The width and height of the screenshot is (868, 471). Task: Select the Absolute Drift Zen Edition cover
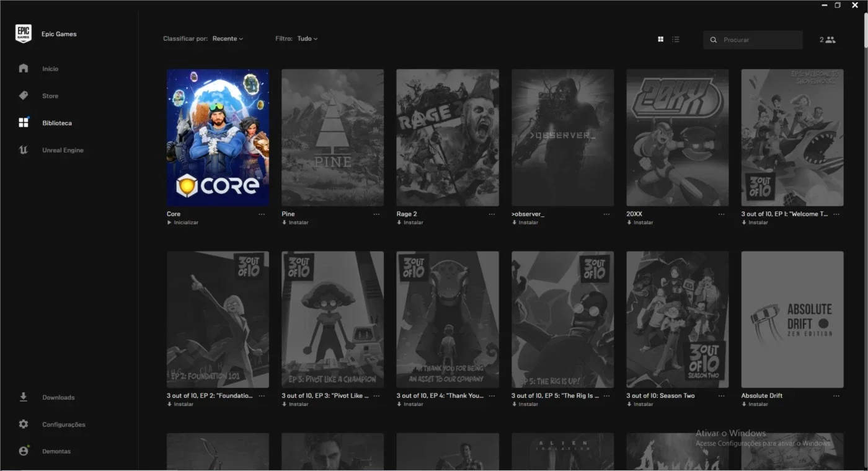792,319
